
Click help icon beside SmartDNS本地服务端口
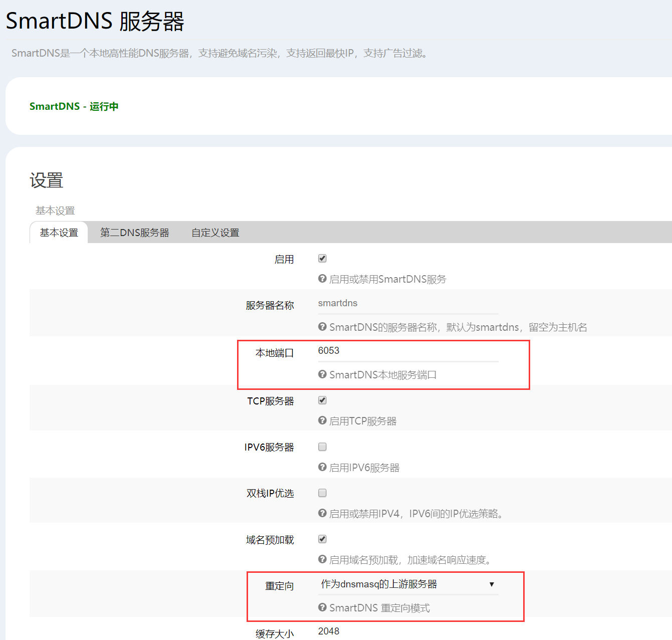point(322,374)
